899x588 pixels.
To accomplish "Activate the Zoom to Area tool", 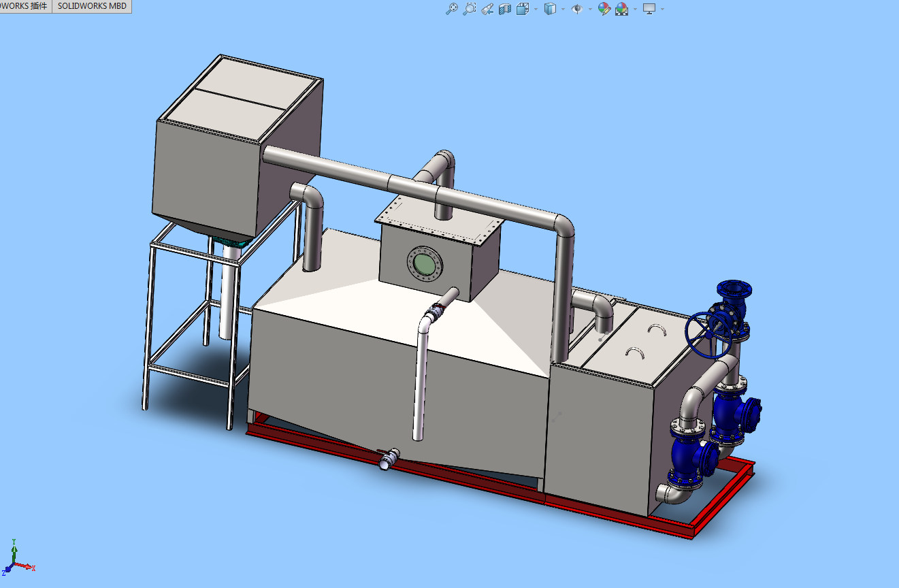I will pyautogui.click(x=470, y=9).
